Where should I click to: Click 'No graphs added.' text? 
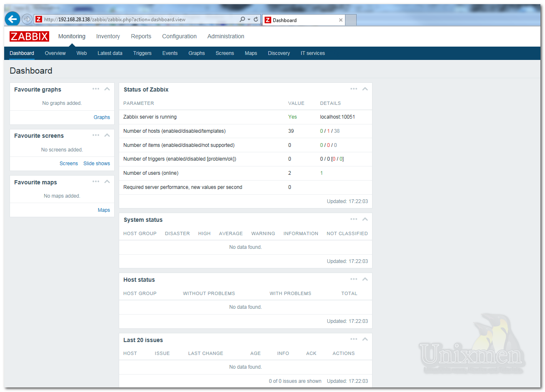click(62, 103)
